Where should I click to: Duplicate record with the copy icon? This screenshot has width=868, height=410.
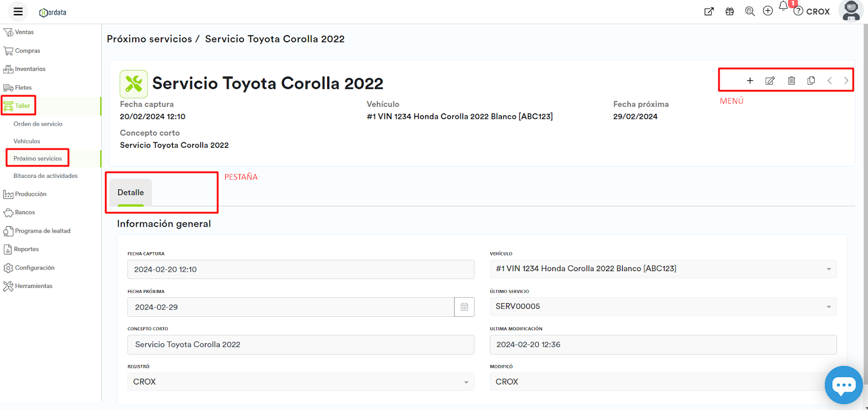pyautogui.click(x=811, y=81)
